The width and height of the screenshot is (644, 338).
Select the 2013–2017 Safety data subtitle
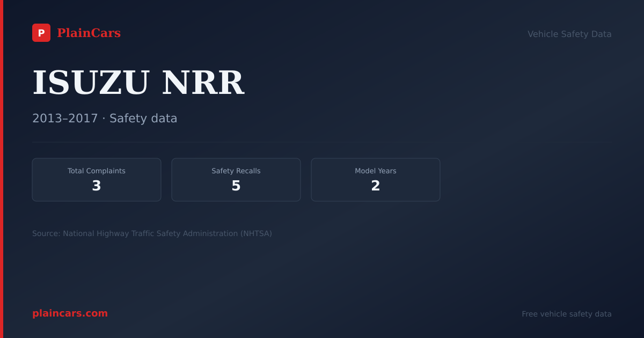(105, 119)
